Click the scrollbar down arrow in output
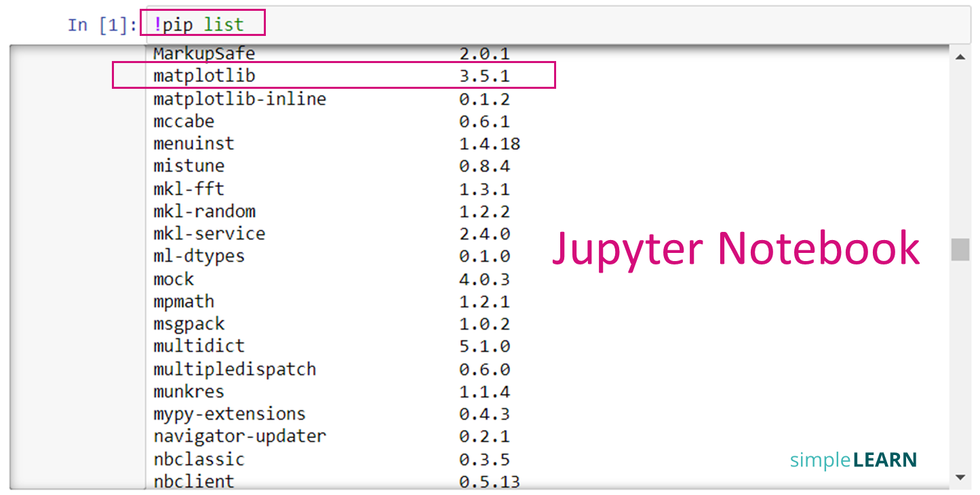The height and width of the screenshot is (495, 980). (960, 477)
